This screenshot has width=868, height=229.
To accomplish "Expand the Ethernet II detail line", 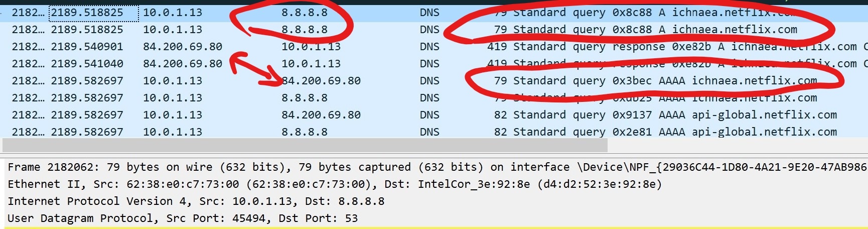I will tap(434, 184).
